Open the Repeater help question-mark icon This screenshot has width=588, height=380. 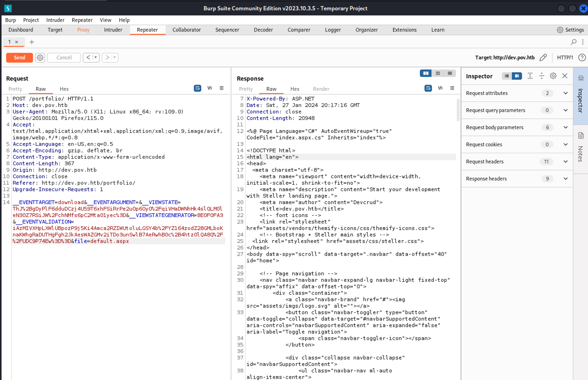[x=582, y=58]
